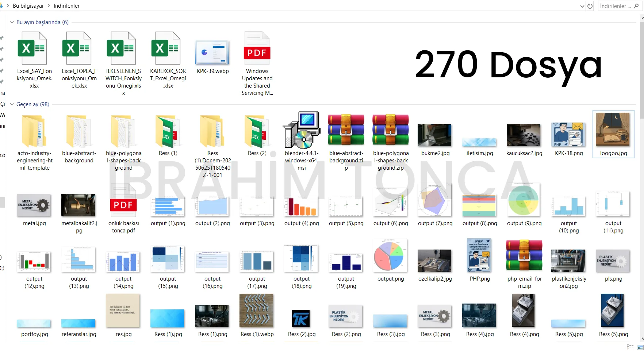Expand the chevron after 'Bu bilgisayar' breadcrumb

click(x=49, y=6)
